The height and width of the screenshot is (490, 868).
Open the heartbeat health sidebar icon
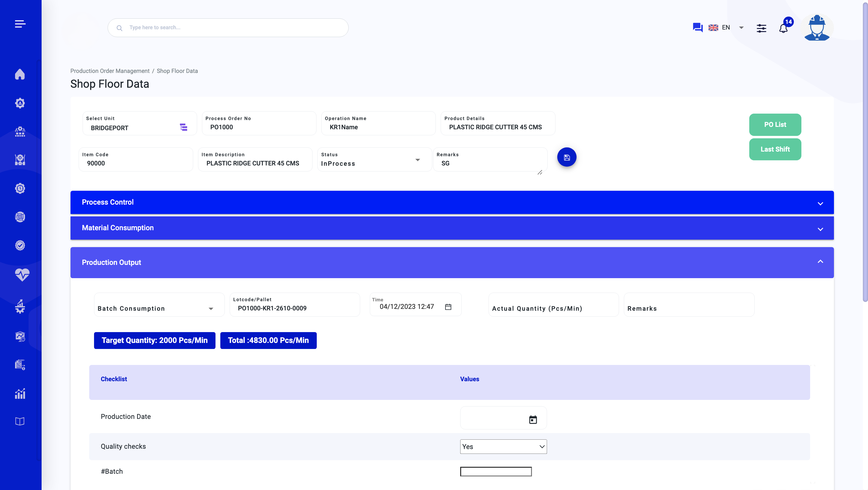click(22, 275)
